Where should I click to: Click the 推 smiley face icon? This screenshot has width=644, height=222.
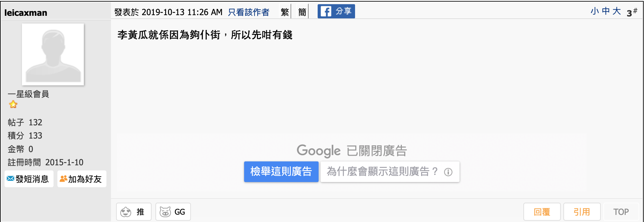pos(126,212)
